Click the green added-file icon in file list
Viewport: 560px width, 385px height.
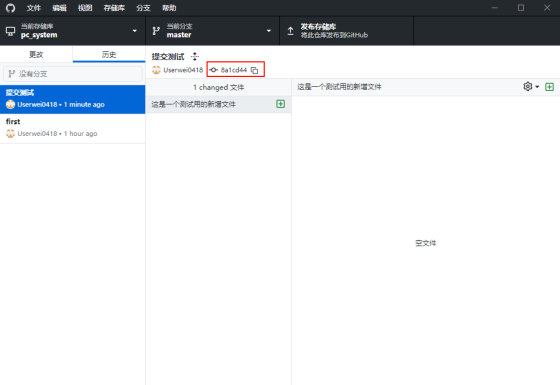coord(281,104)
